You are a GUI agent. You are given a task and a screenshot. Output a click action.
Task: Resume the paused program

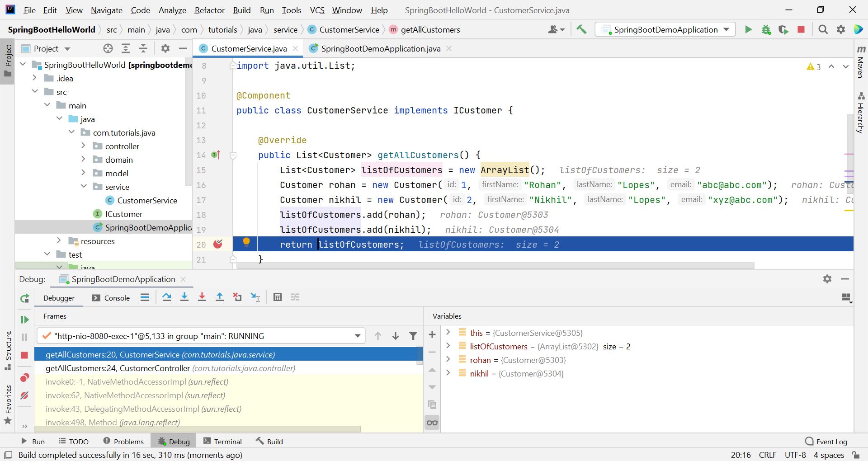pyautogui.click(x=24, y=320)
